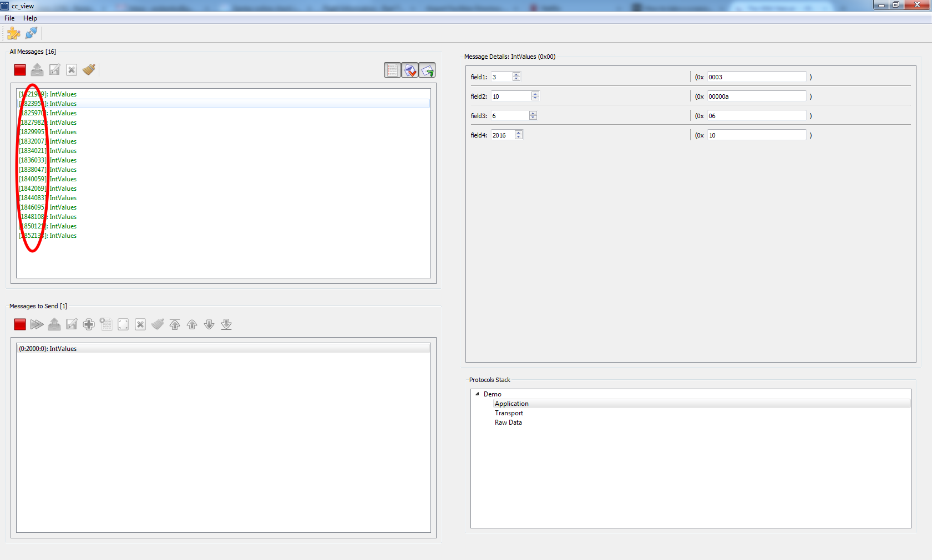Maximize the cc_view window
Screen dimensions: 932x560
(896, 5)
